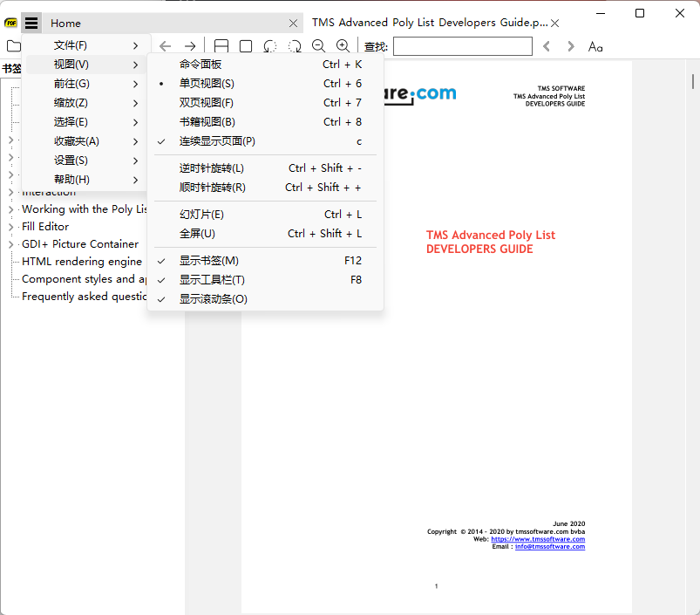The height and width of the screenshot is (615, 700).
Task: Rotate the page clockwise
Action: pos(295,46)
